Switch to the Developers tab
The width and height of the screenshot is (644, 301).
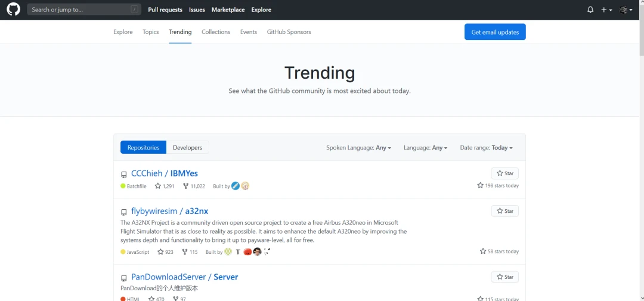tap(187, 148)
